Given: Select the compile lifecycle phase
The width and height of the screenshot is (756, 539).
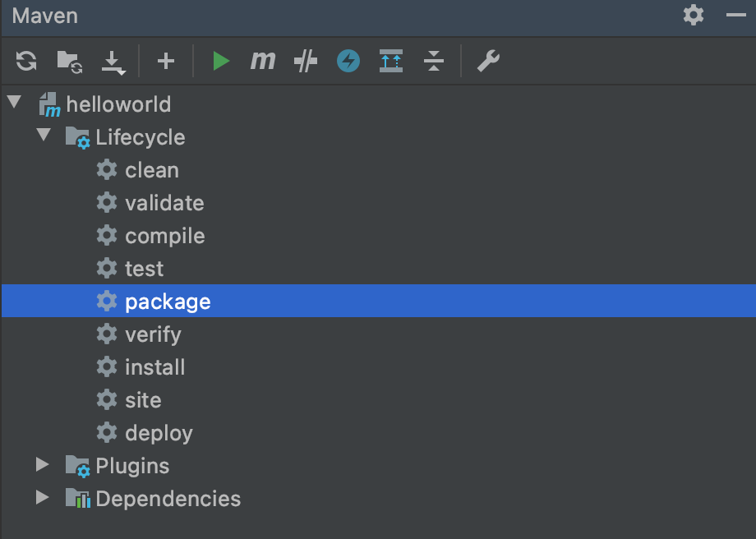Looking at the screenshot, I should point(165,237).
